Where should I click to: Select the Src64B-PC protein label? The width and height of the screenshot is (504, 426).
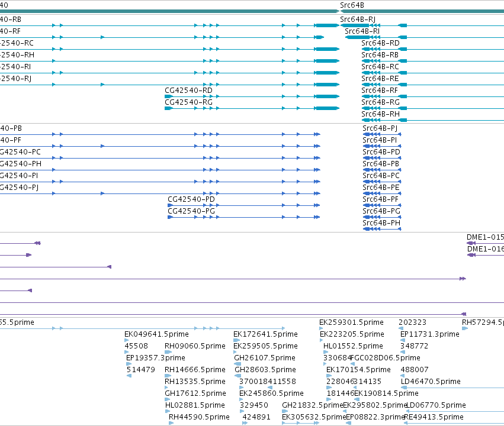pyautogui.click(x=381, y=176)
